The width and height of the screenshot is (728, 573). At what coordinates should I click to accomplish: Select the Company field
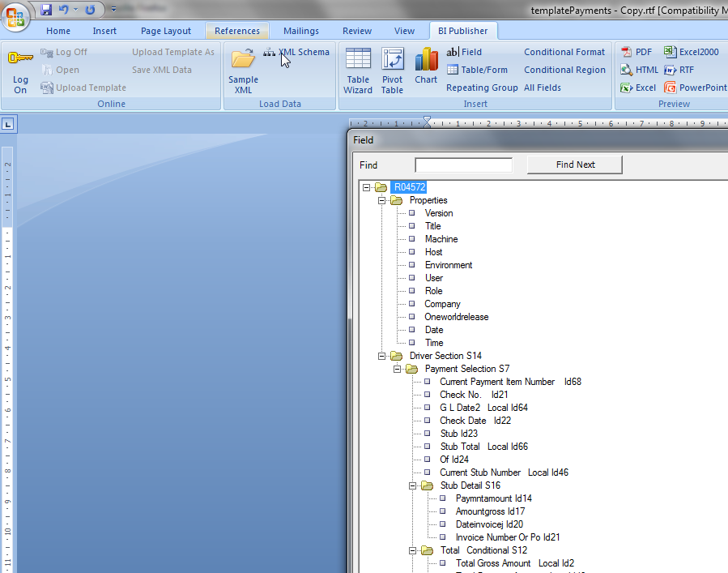point(442,304)
